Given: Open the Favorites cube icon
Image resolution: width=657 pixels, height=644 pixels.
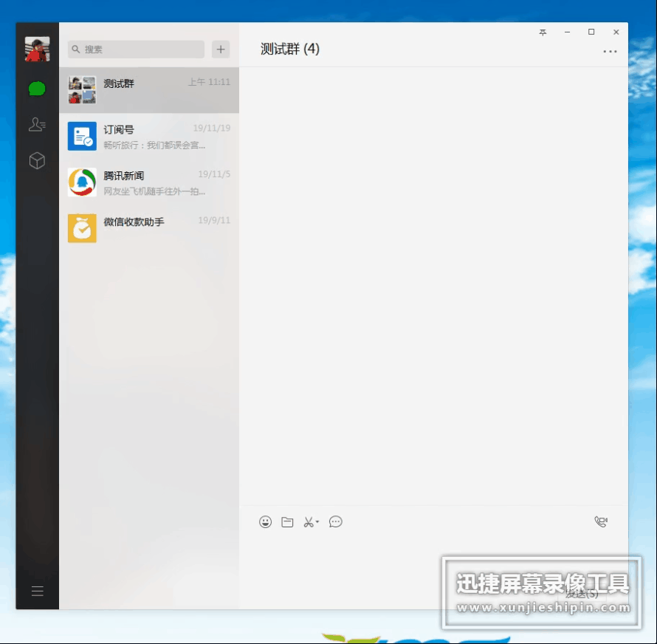Looking at the screenshot, I should pos(37,160).
